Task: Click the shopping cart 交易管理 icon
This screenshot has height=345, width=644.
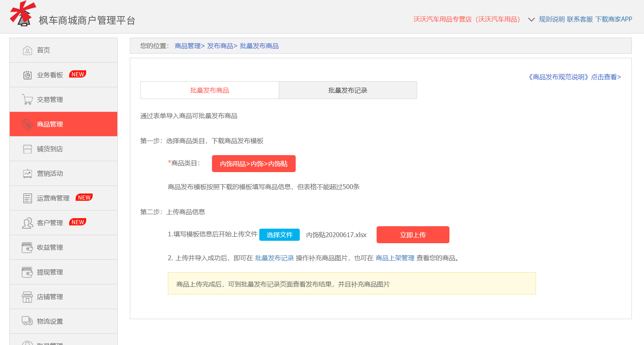Action: [x=27, y=100]
